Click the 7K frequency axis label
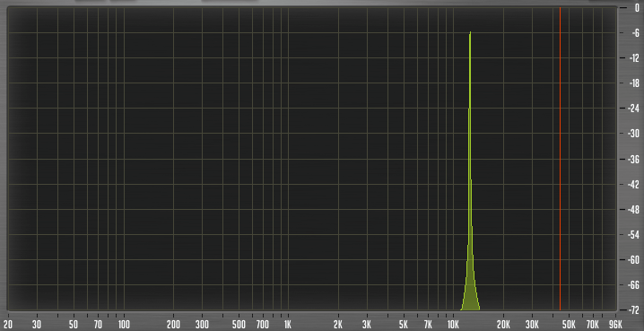The height and width of the screenshot is (331, 644). (x=428, y=325)
